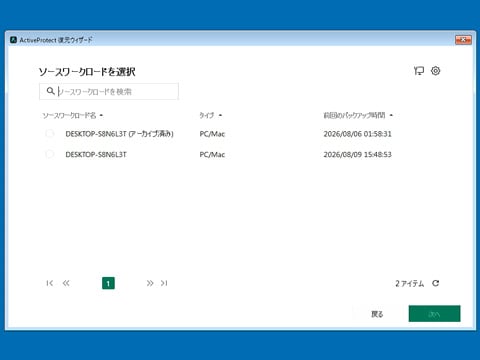
Task: Sort by 前回のバックアップ時間 column arrow
Action: pyautogui.click(x=391, y=115)
